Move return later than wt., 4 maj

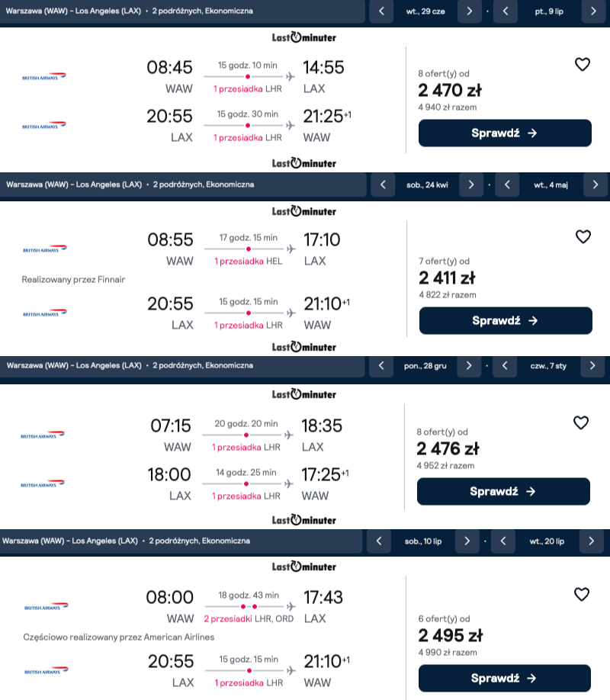pos(596,185)
